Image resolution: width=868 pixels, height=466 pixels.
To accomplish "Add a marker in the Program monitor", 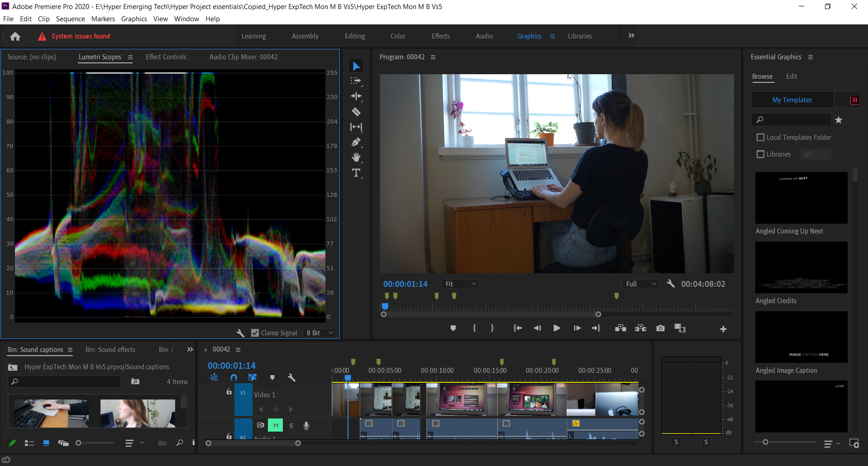I will point(453,328).
